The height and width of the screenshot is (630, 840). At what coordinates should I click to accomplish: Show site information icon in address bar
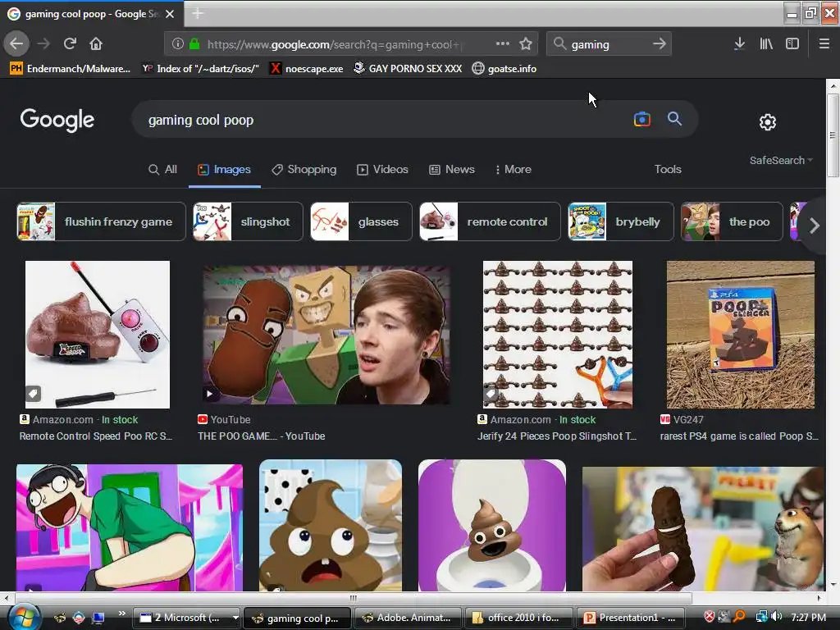(x=178, y=44)
